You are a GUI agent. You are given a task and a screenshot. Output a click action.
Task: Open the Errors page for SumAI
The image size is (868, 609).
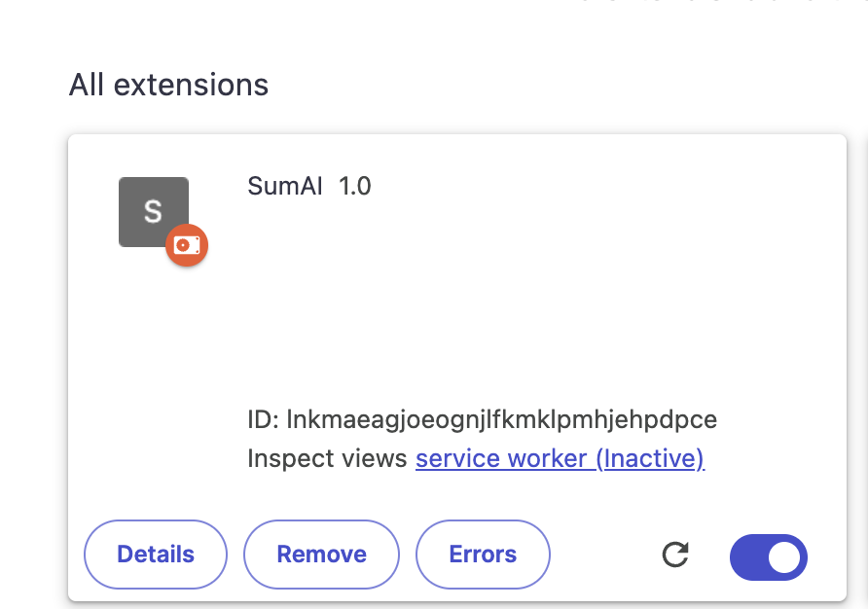pos(483,555)
